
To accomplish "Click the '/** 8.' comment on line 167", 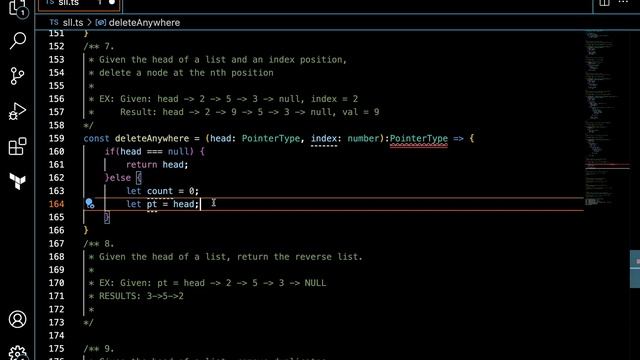I will point(99,244).
